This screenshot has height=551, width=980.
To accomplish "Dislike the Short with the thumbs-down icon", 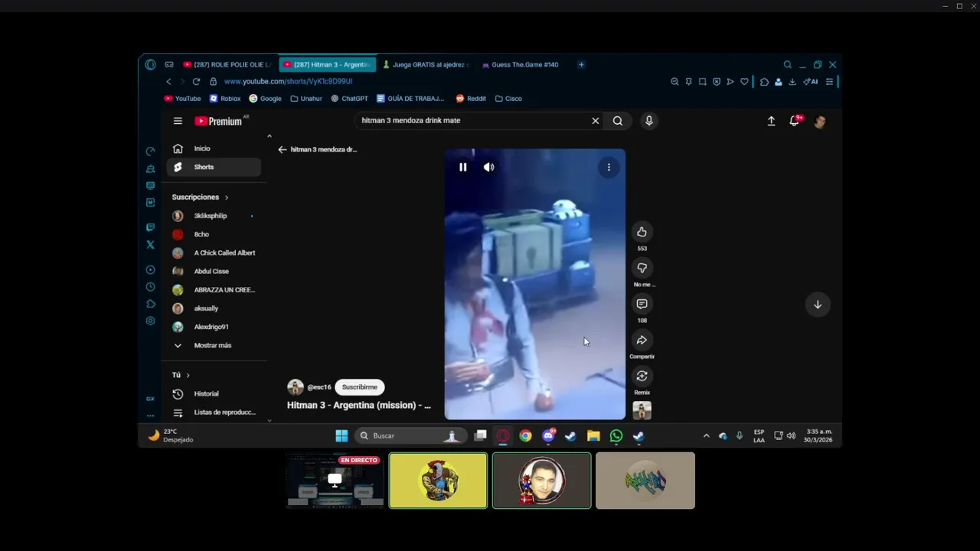I will coord(642,268).
